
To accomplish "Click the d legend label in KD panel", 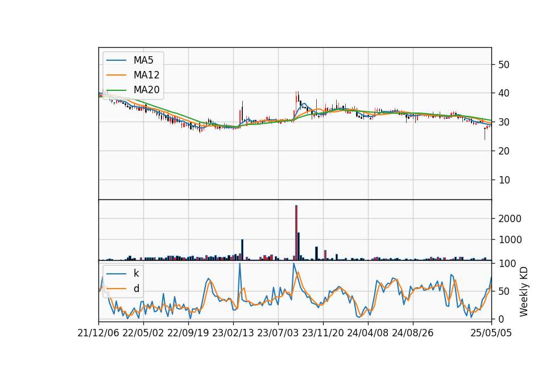I will click(136, 289).
